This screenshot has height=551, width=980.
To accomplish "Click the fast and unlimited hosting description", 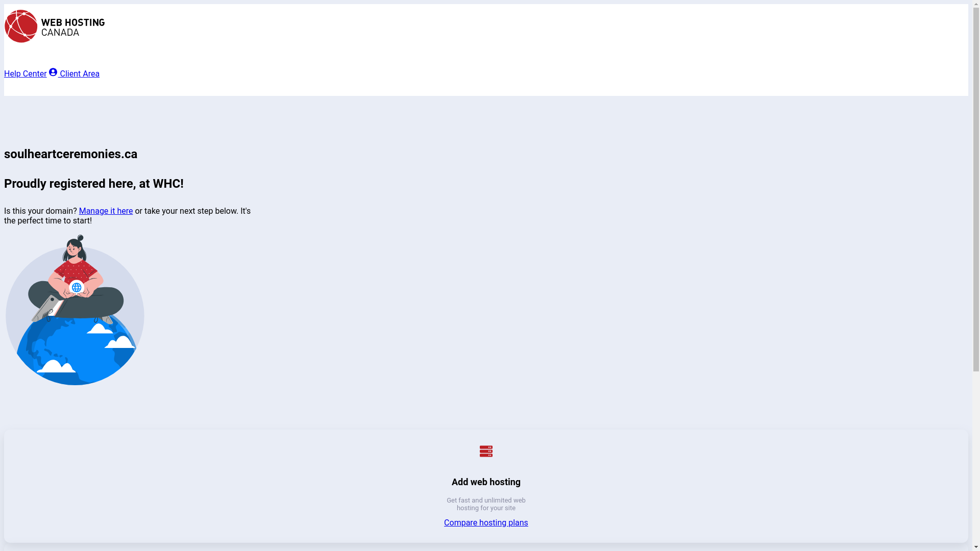I will (486, 504).
